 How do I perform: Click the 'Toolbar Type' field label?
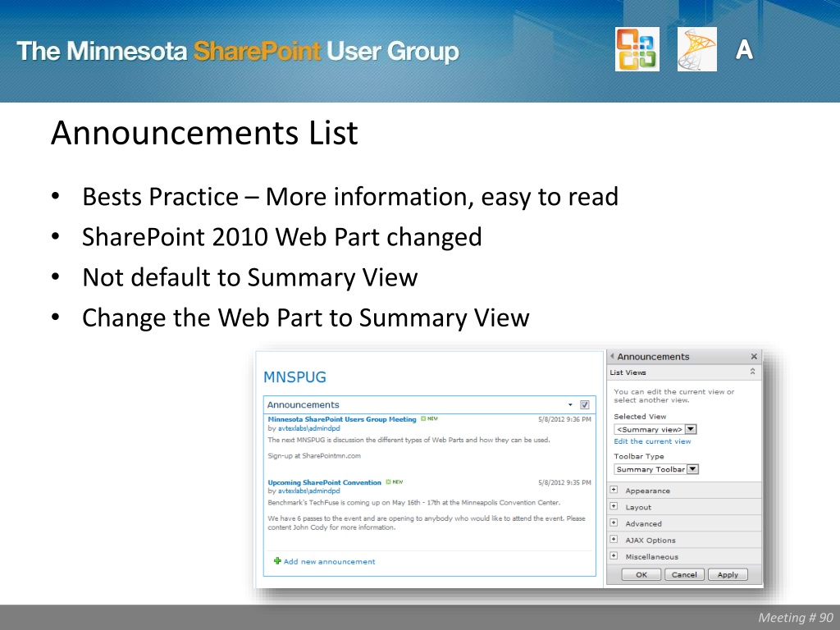tap(638, 456)
